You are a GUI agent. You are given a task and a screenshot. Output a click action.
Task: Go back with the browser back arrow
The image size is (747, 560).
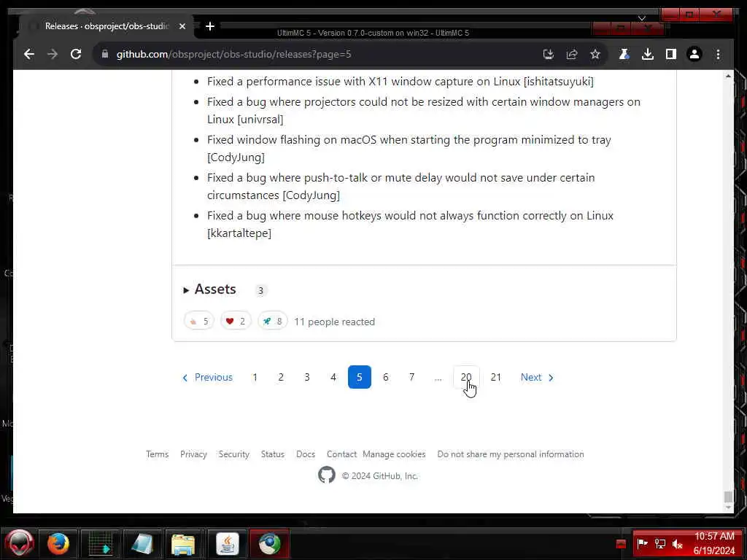point(29,54)
